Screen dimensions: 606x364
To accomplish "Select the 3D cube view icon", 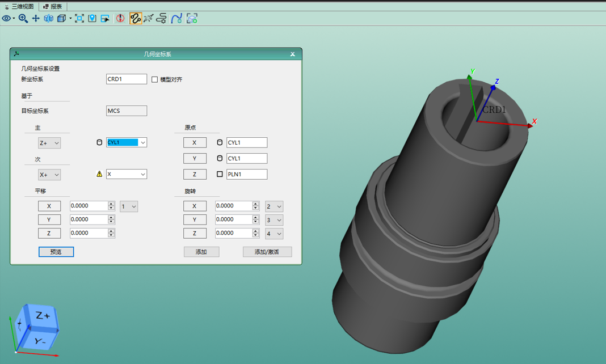I will (61, 18).
